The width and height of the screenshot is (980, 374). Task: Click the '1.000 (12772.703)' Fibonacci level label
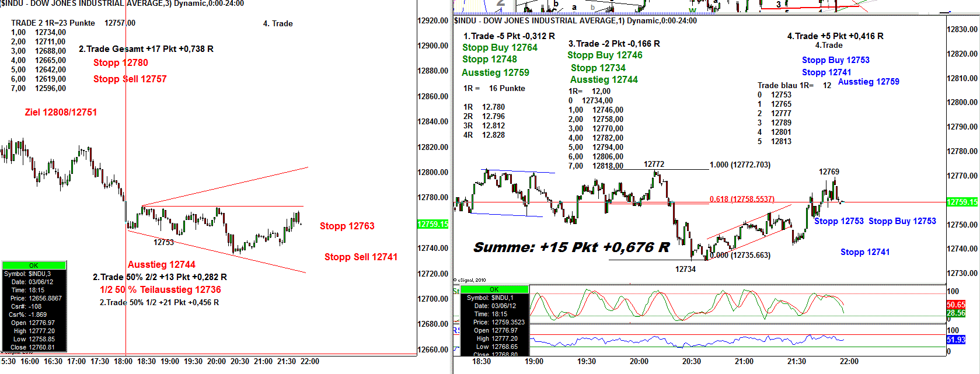click(x=740, y=165)
